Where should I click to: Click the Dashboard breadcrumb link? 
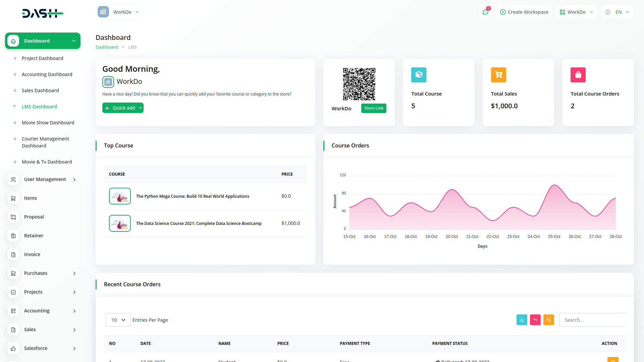pyautogui.click(x=107, y=47)
